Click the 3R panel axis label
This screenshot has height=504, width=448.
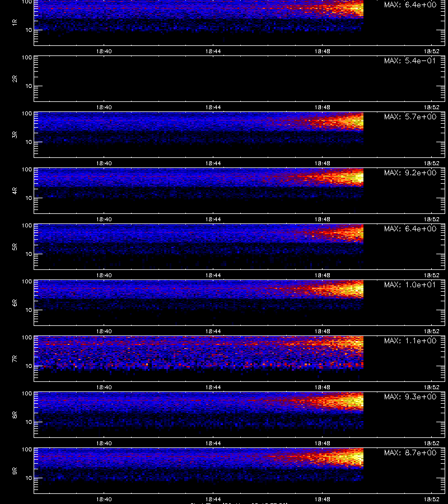point(15,134)
